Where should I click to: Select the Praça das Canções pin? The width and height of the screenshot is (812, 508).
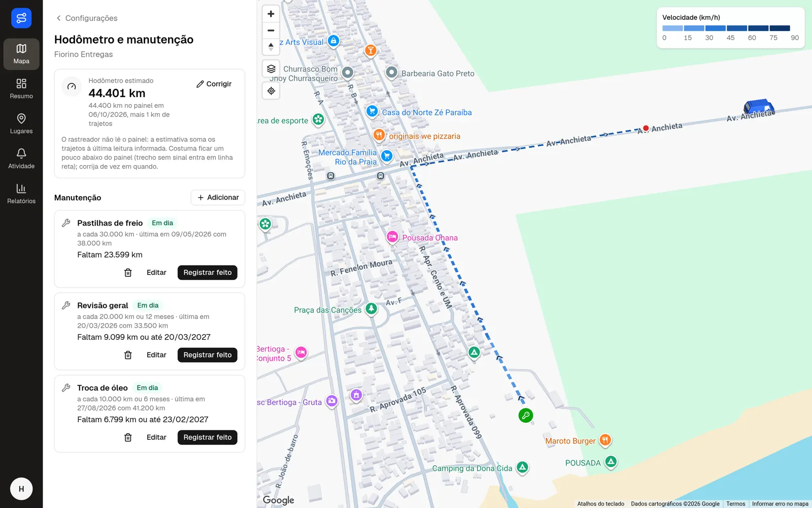tap(371, 309)
